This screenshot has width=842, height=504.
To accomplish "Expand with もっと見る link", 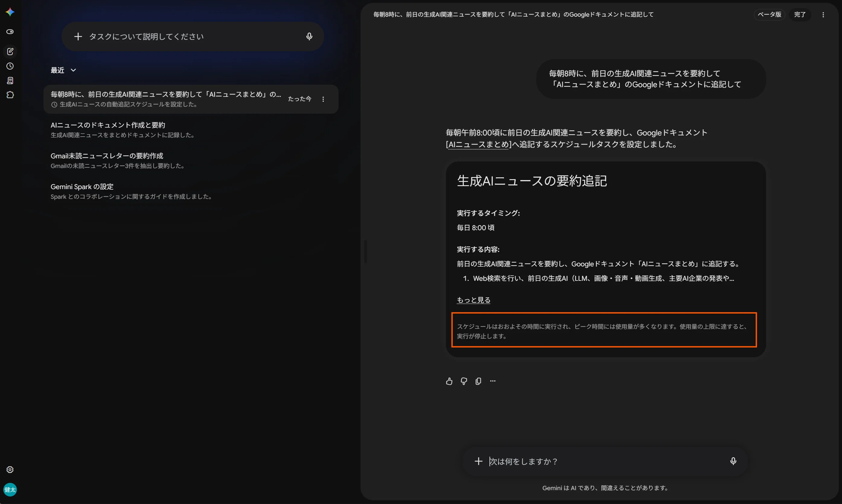I will point(473,300).
